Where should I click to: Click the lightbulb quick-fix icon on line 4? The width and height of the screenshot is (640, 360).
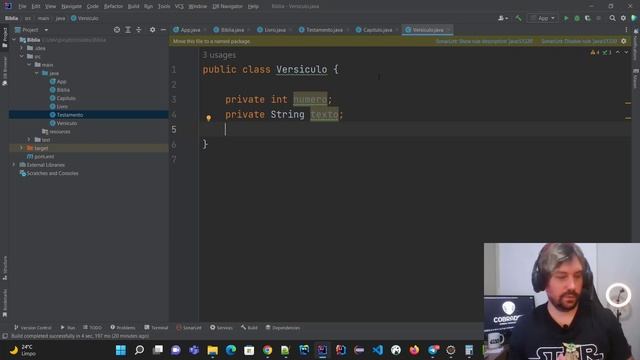[209, 118]
